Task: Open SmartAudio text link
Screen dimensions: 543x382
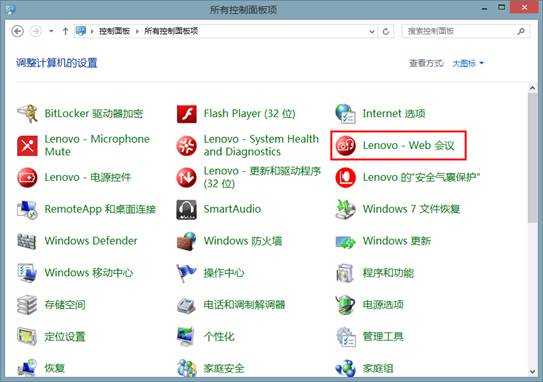Action: pos(232,209)
